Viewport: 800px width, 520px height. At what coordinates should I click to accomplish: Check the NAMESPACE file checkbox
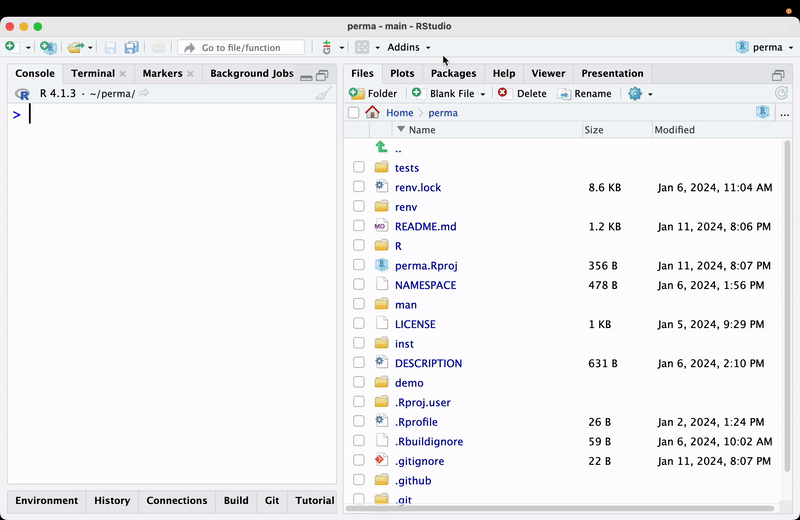pos(359,284)
